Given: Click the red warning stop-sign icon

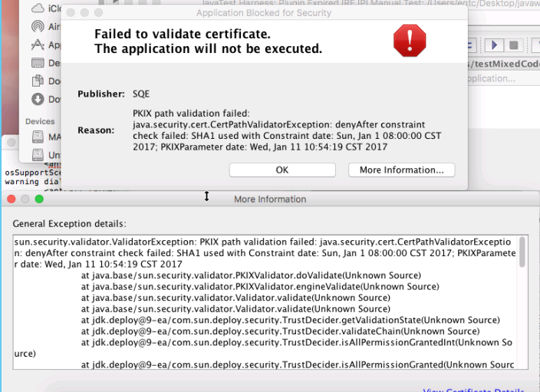Looking at the screenshot, I should point(409,40).
